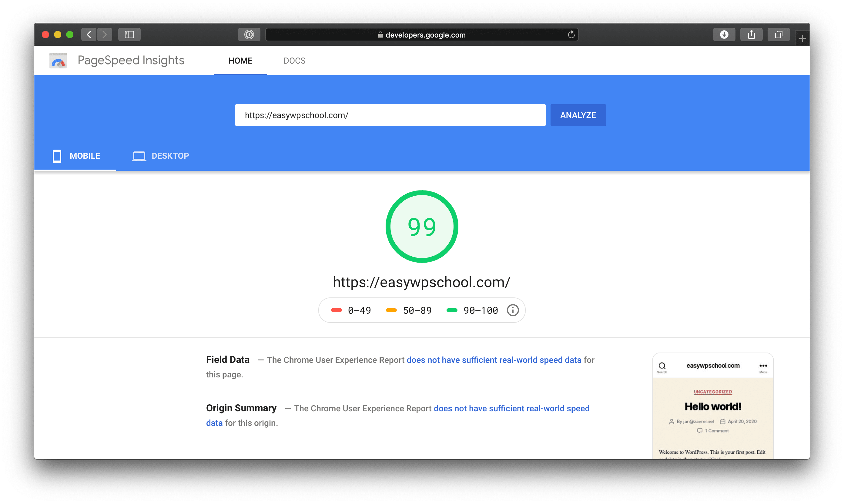Click the mobile phone icon
The image size is (844, 504).
pyautogui.click(x=57, y=156)
